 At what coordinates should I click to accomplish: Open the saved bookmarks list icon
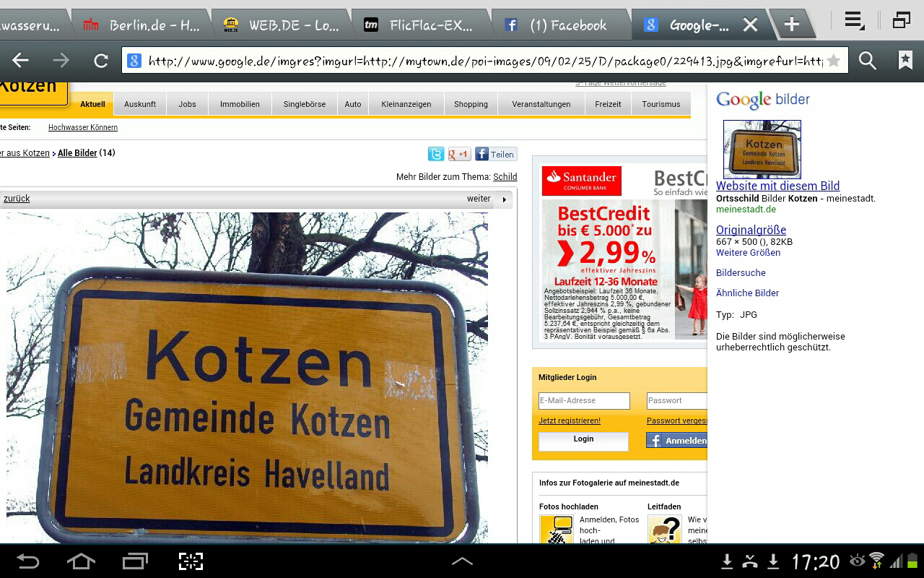click(x=905, y=61)
